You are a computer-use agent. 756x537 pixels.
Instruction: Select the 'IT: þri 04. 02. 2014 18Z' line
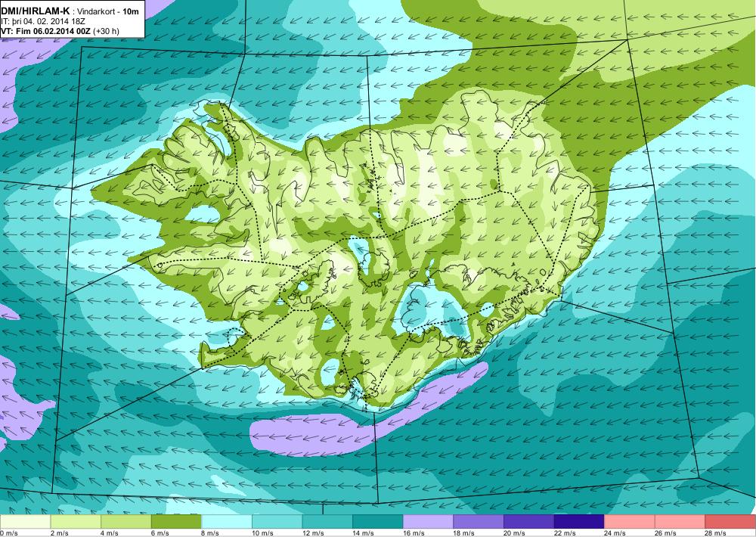(43, 22)
